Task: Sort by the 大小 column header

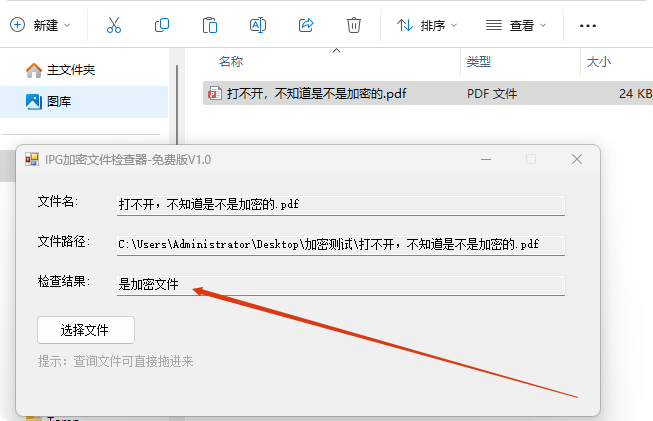Action: tap(599, 62)
